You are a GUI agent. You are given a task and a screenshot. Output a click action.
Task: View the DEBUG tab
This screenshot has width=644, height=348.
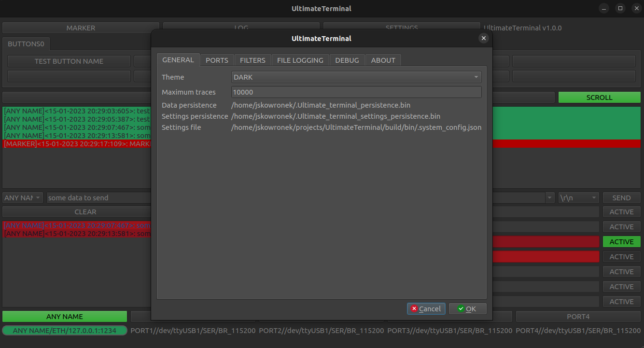(347, 60)
